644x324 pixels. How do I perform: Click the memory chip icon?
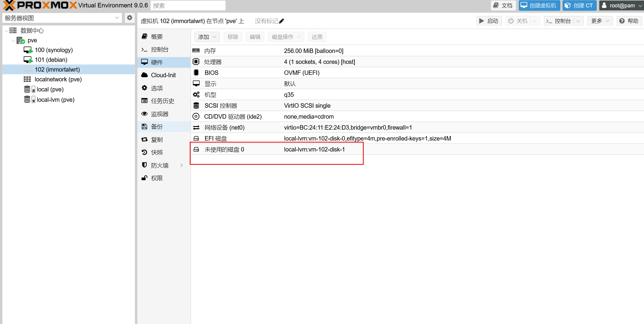tap(196, 51)
